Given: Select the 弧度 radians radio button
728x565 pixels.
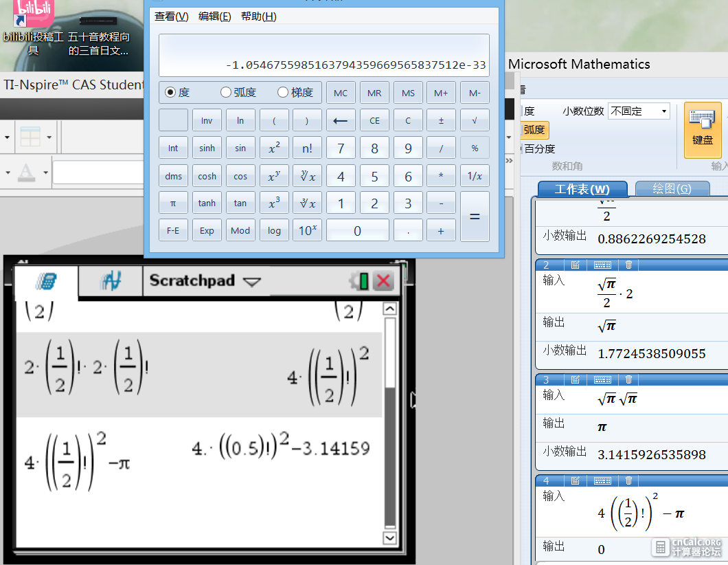Looking at the screenshot, I should (226, 93).
